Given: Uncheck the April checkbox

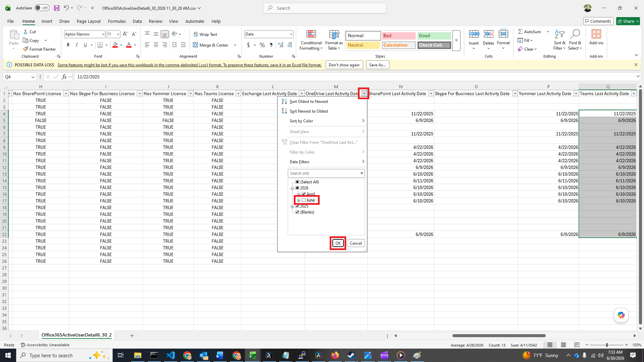Looking at the screenshot, I should coord(304,194).
